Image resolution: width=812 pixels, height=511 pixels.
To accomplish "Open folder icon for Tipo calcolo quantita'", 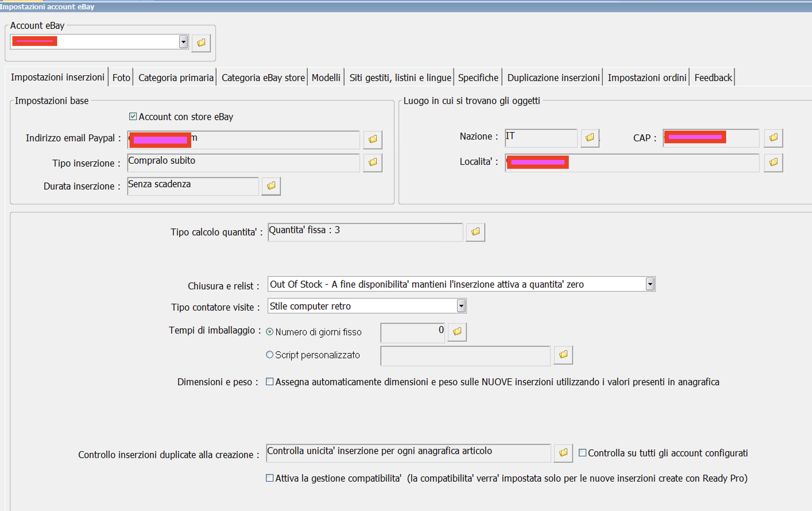I will (x=475, y=232).
